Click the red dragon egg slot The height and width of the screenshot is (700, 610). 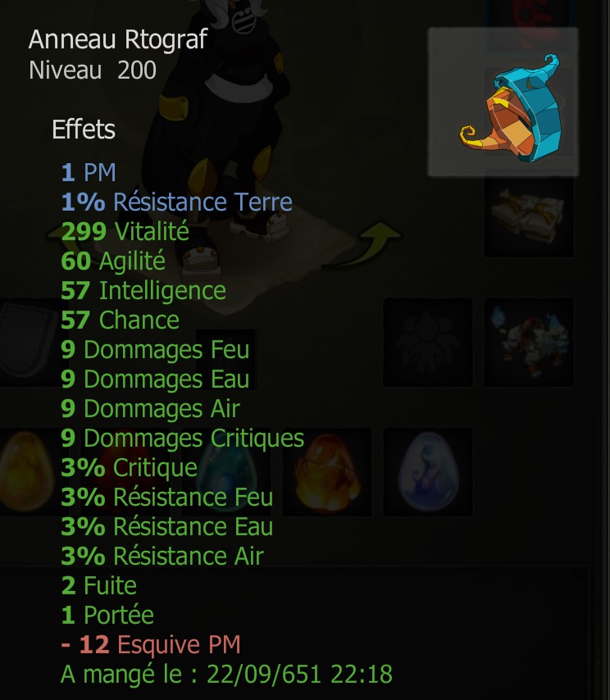[125, 472]
